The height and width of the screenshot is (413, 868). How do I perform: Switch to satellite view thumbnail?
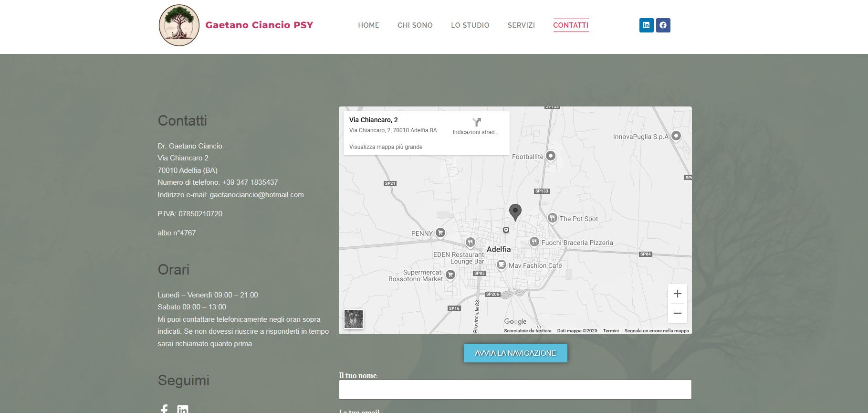pos(354,319)
